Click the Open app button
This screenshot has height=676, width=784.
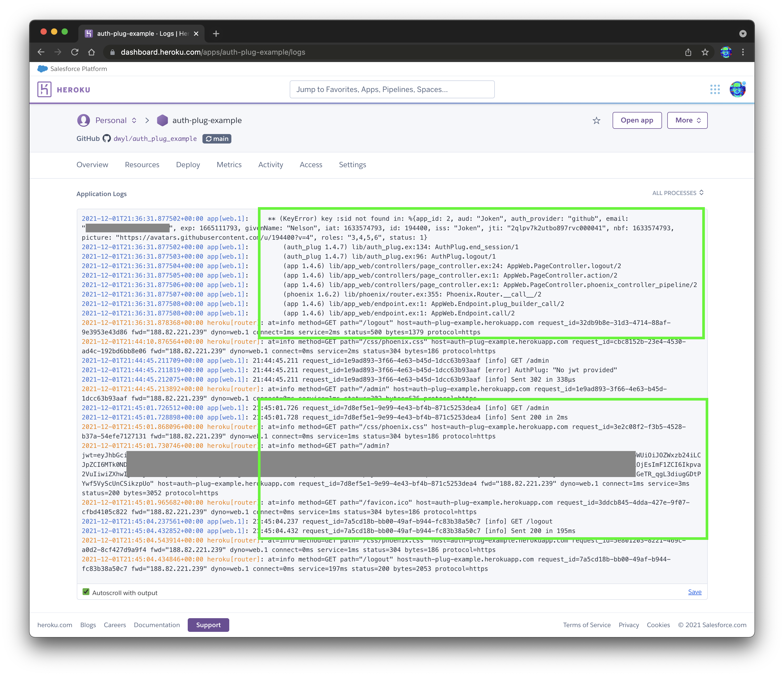(x=637, y=120)
